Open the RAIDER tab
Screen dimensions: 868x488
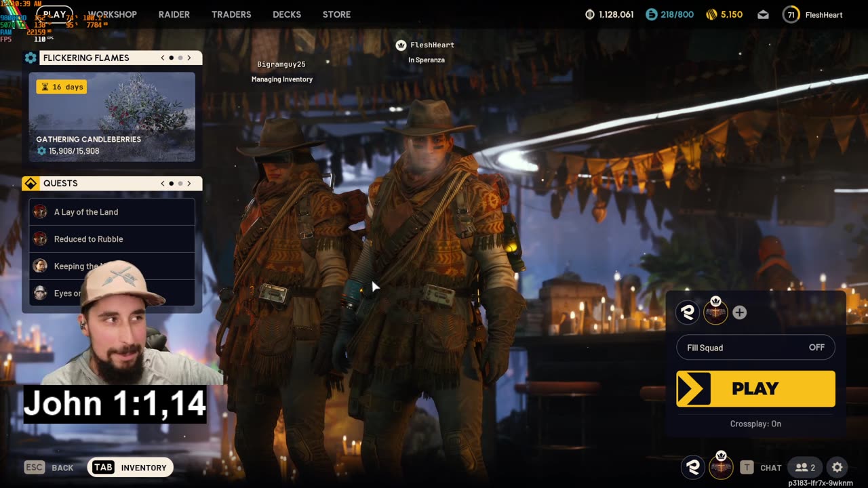174,14
